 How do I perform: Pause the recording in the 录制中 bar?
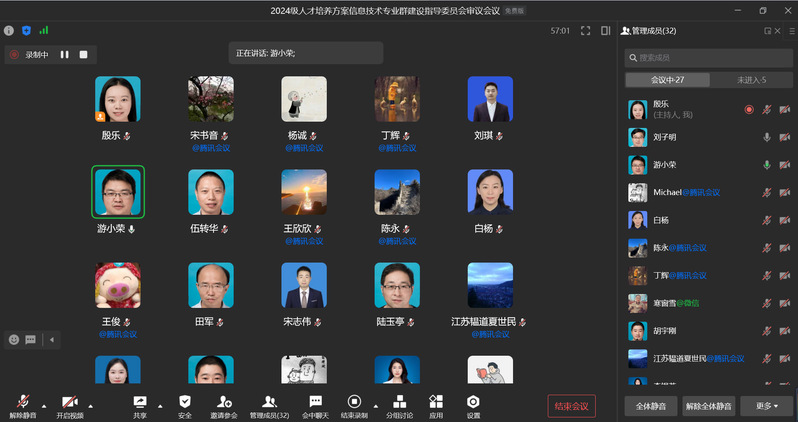click(64, 55)
